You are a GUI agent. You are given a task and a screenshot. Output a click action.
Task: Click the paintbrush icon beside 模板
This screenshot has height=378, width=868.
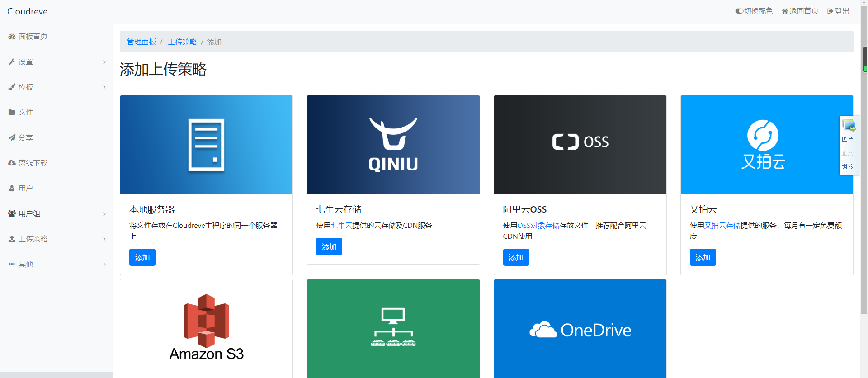[x=12, y=87]
